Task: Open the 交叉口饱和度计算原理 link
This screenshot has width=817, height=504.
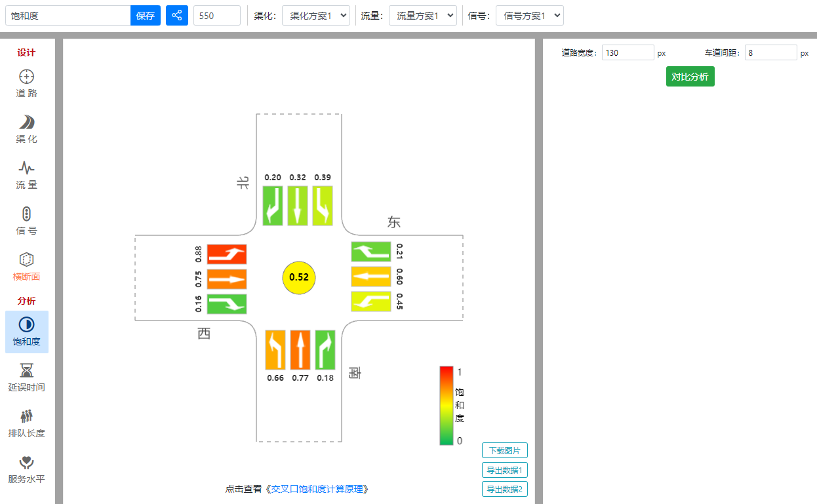Action: click(x=317, y=489)
